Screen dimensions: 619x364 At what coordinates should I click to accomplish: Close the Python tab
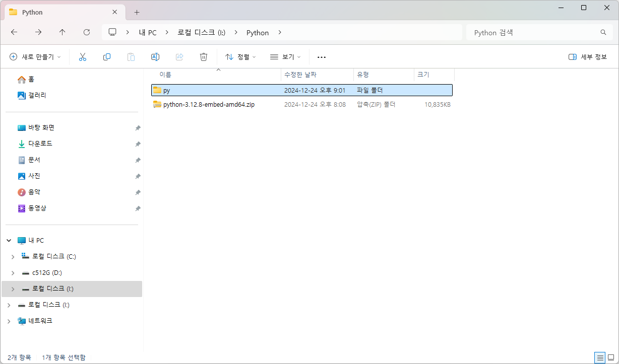pos(115,12)
